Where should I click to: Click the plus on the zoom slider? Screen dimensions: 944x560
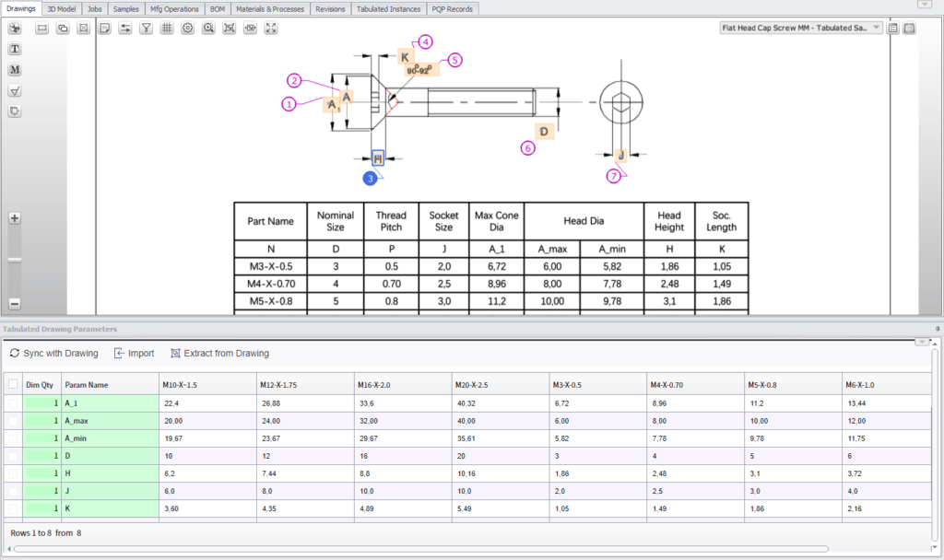pyautogui.click(x=14, y=218)
